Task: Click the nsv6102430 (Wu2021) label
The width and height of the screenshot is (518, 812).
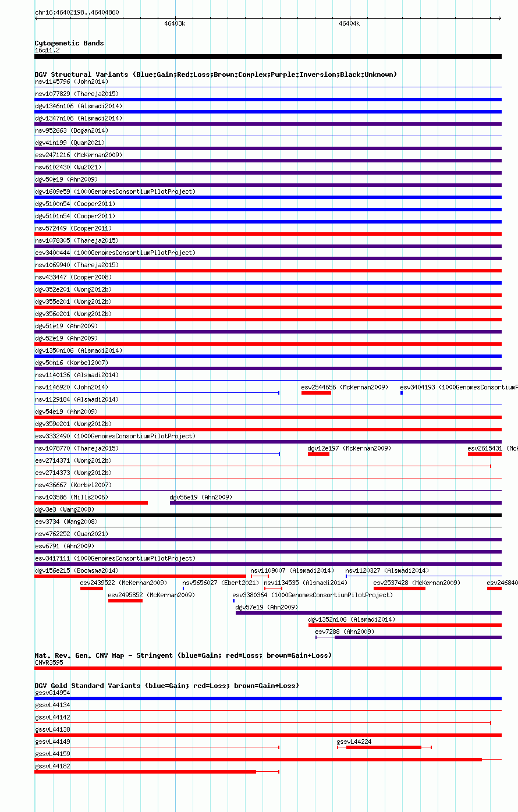Action: [68, 167]
